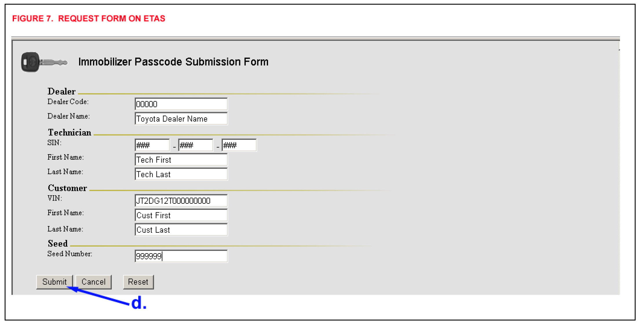
Task: Focus the Dealer Name text box
Action: 181,119
